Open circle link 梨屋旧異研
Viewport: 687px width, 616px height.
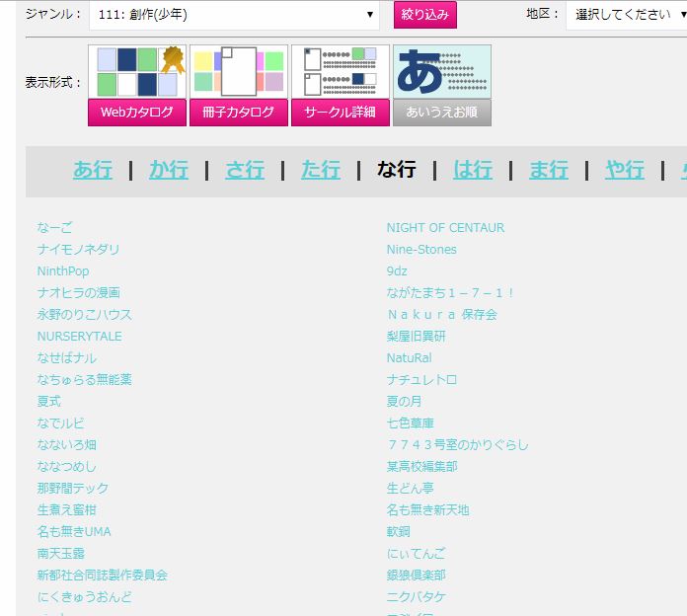point(417,337)
